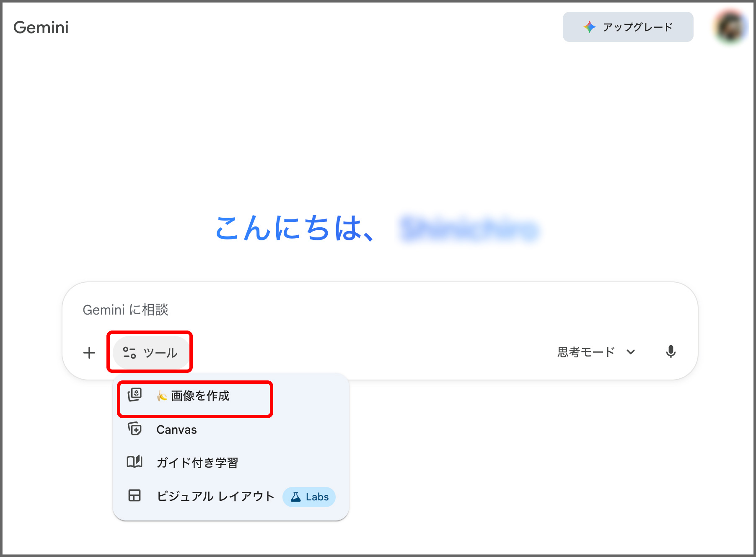This screenshot has height=557, width=756.
Task: Click the sliders icon on the ツール button
Action: 129,353
